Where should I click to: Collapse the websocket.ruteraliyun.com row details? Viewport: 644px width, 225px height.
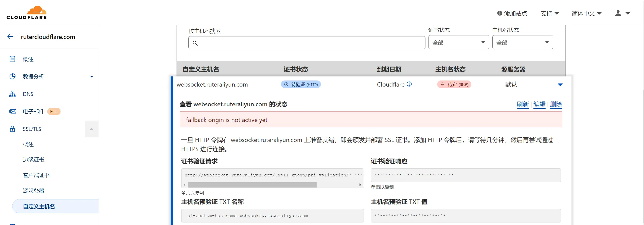point(560,85)
